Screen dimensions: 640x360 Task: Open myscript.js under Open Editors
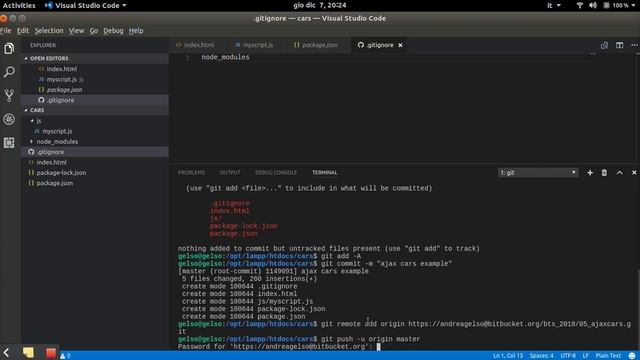(x=62, y=79)
